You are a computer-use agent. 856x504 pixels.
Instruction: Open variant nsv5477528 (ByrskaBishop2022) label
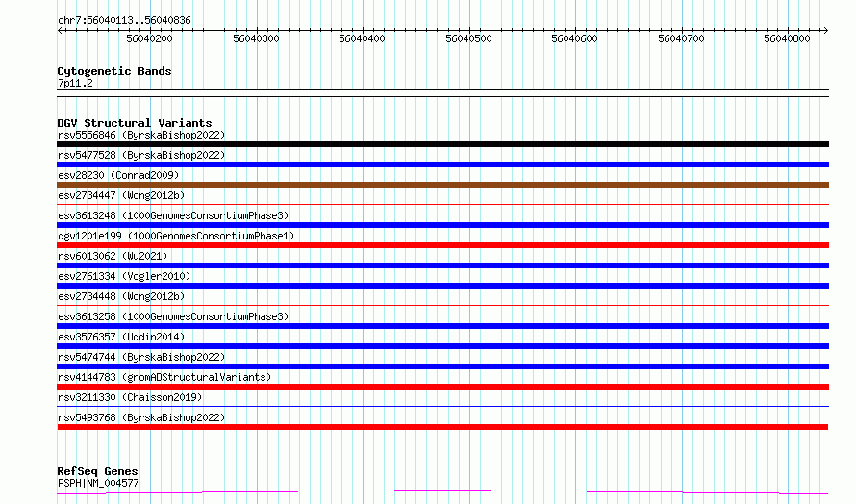[x=141, y=155]
